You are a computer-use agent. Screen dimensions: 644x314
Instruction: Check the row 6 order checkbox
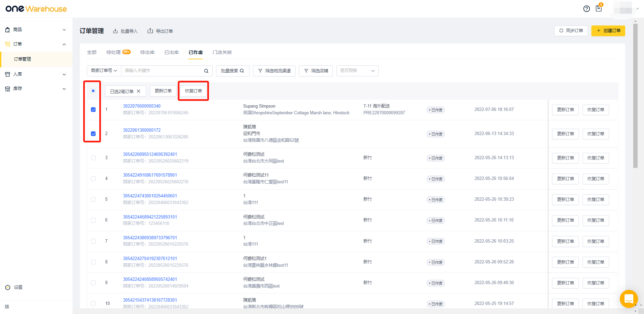point(93,220)
